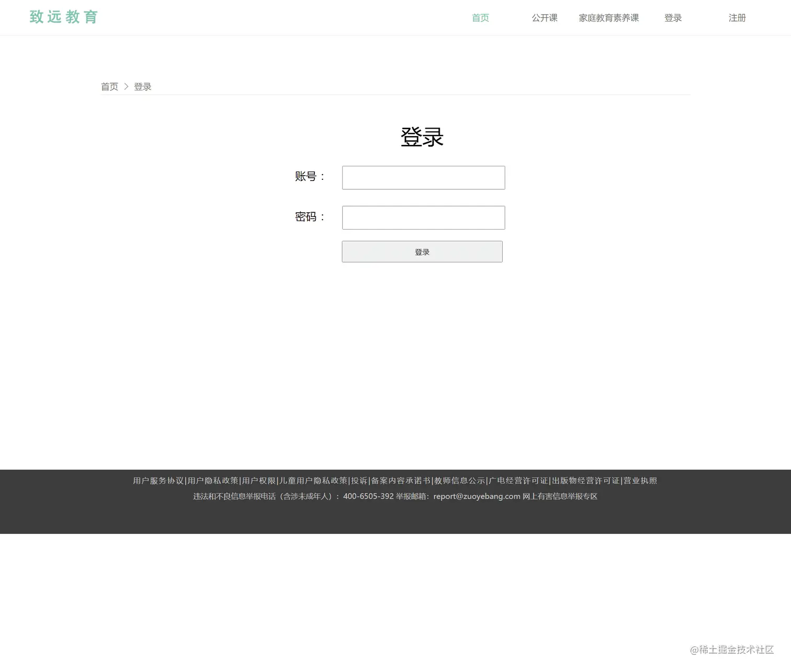Click the 投诉 footer link
Viewport: 791px width, 672px height.
359,481
